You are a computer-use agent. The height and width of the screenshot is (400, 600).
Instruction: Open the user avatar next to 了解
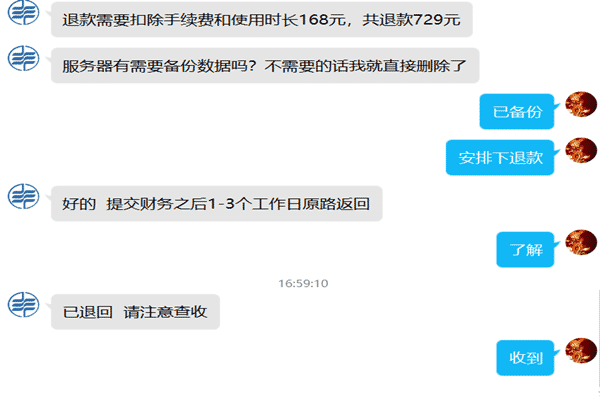[581, 242]
